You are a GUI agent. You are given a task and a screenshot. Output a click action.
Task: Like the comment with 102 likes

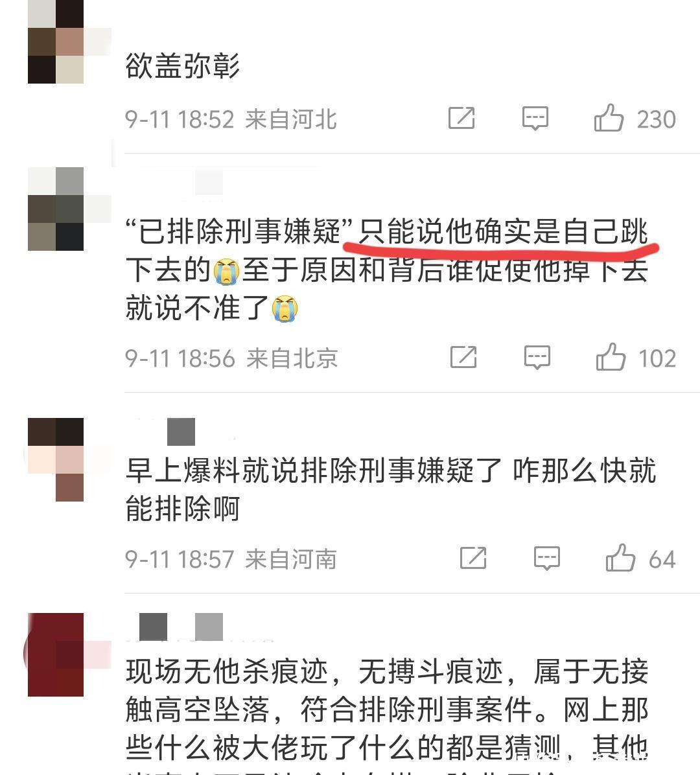(x=611, y=357)
